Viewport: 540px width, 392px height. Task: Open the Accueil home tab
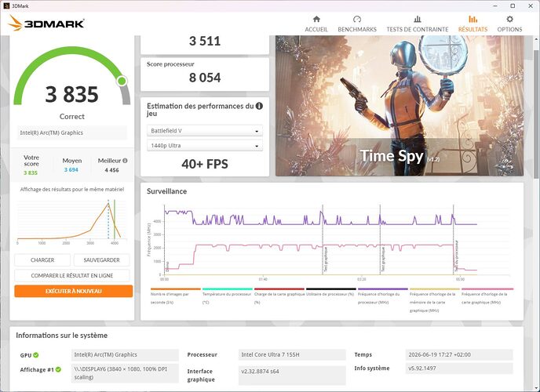(316, 24)
